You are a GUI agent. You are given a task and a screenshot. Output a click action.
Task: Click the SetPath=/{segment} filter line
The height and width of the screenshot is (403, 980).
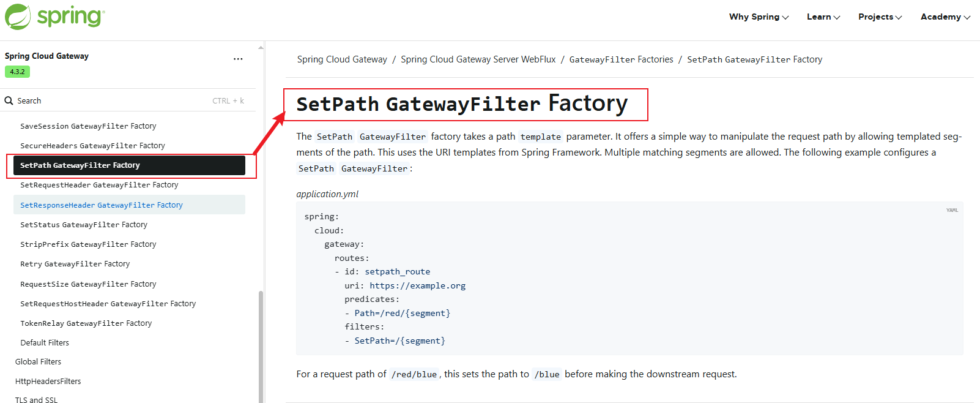pos(399,341)
